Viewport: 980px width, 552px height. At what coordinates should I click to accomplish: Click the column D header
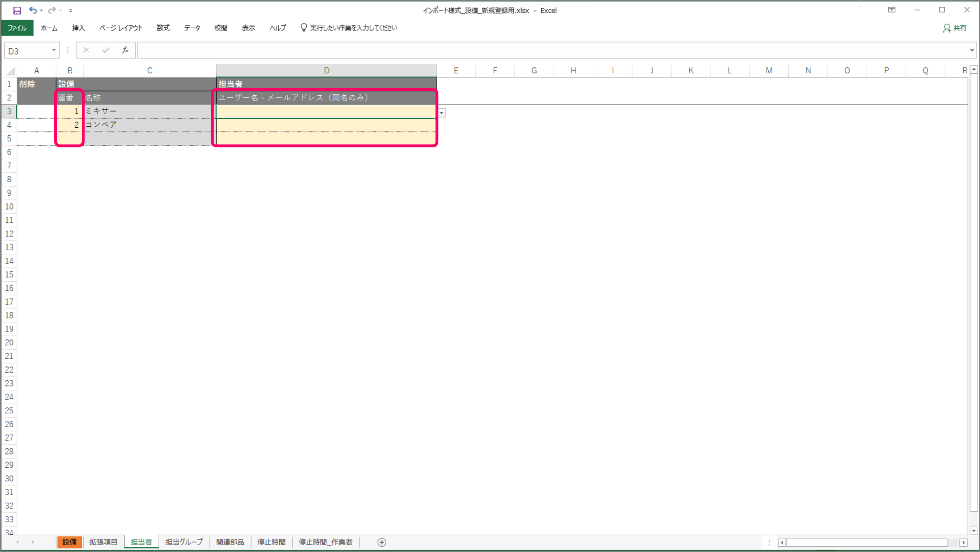coord(326,71)
